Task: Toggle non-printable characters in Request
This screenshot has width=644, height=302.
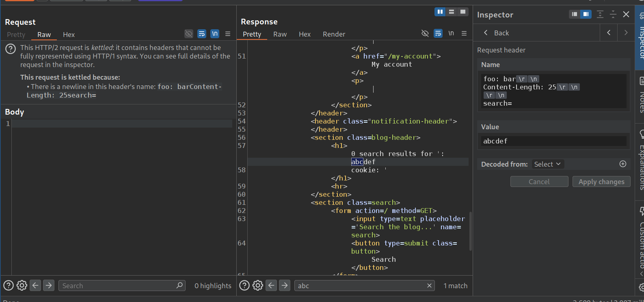Action: (x=215, y=34)
